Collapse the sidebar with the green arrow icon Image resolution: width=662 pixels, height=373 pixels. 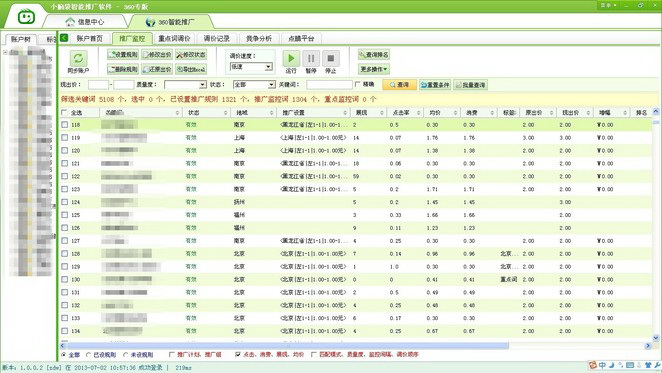pos(64,38)
